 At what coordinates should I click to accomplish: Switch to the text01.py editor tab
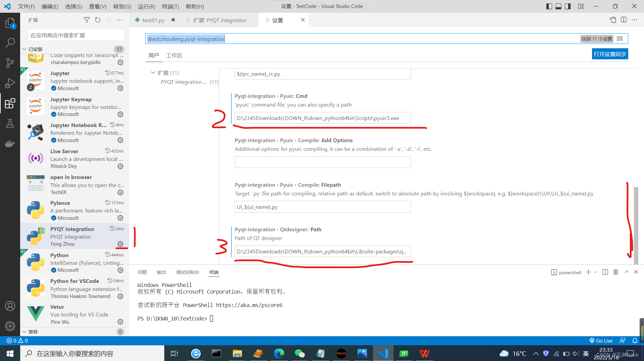tap(153, 20)
